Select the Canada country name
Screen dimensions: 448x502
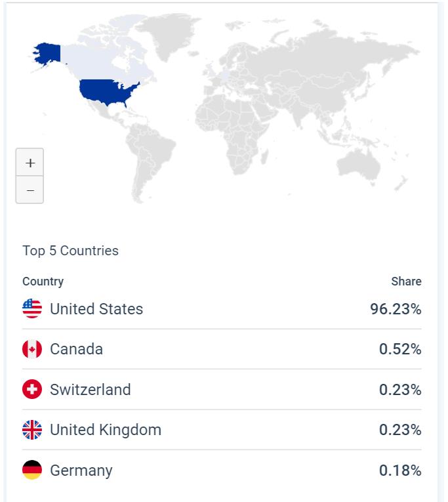[x=76, y=349]
